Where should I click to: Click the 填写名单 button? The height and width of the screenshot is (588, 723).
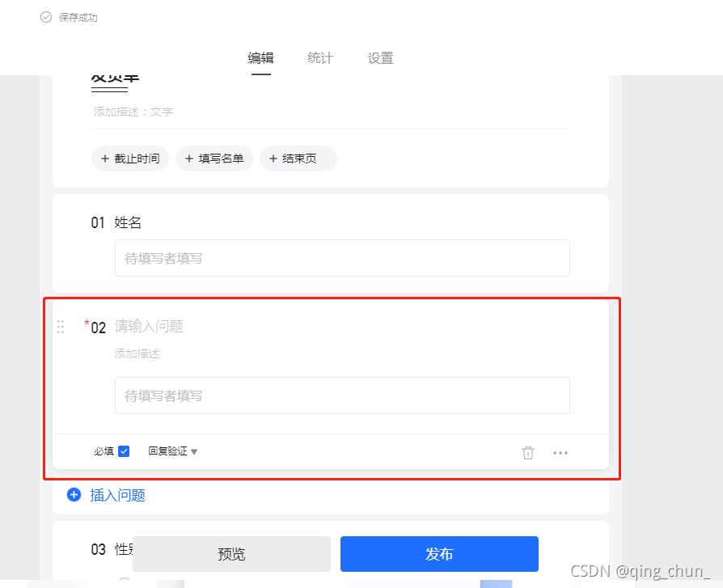click(214, 159)
